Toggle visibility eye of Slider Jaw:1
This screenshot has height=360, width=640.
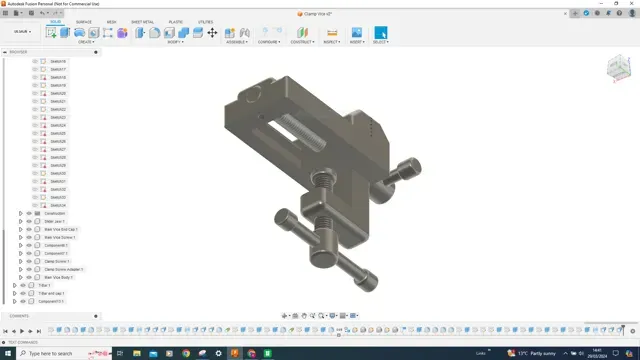click(29, 221)
